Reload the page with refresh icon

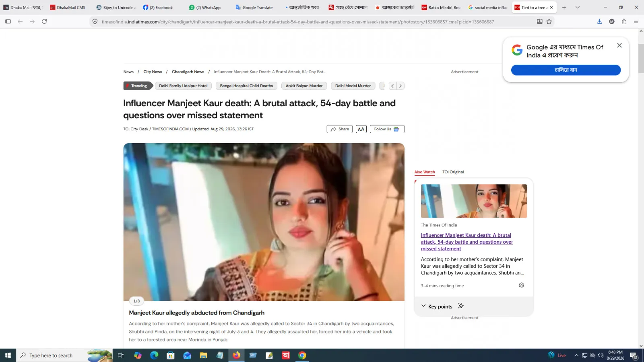(x=44, y=22)
